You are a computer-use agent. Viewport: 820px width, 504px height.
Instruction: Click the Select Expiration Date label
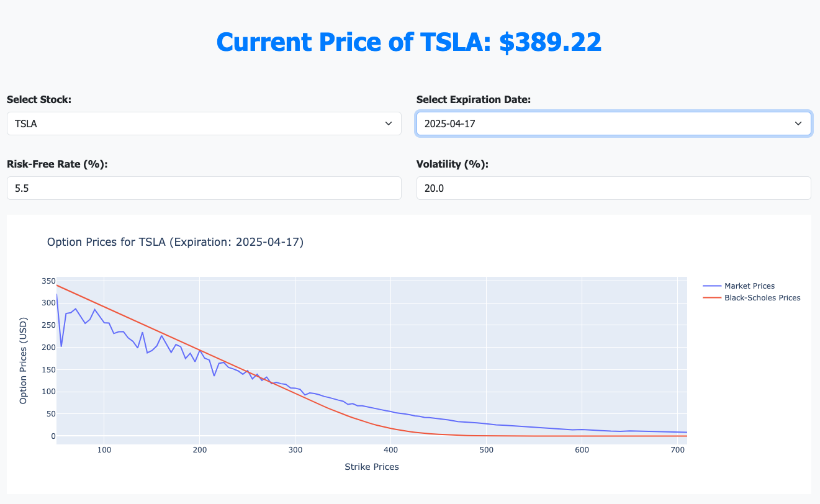pyautogui.click(x=473, y=100)
